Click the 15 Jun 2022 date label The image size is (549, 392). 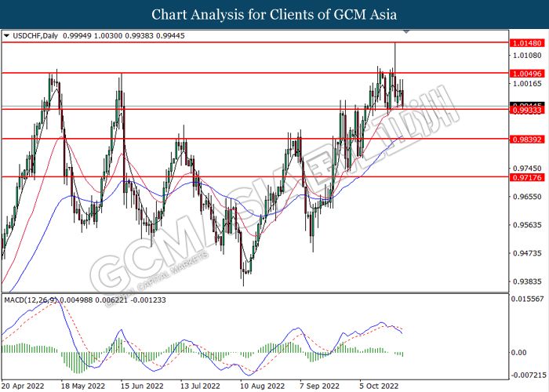[142, 386]
